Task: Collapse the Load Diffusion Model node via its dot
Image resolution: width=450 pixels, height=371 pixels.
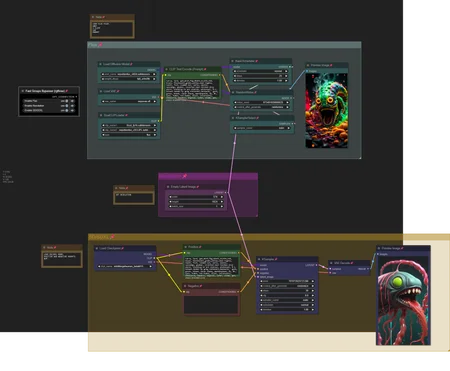Action: click(100, 64)
